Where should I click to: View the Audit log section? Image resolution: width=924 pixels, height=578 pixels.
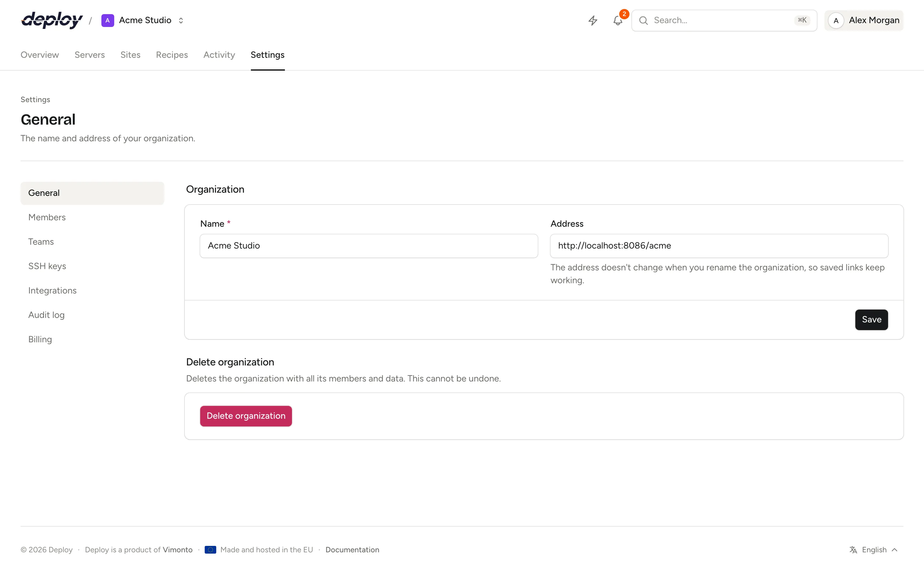point(92,315)
